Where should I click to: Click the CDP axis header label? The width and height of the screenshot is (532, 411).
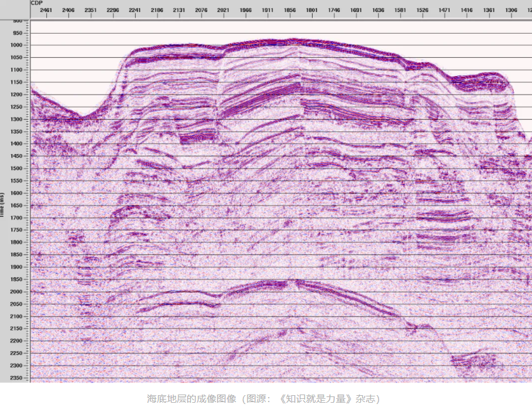[36, 3]
